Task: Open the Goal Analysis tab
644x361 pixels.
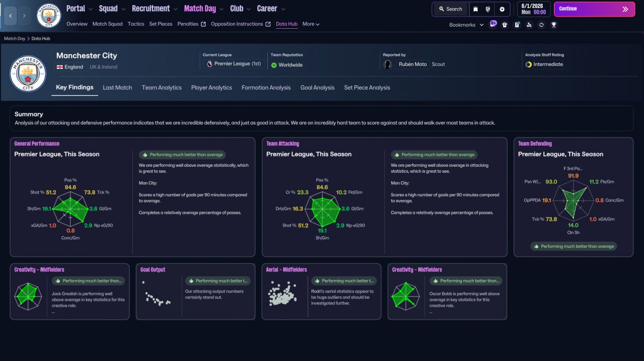Action: 317,88
